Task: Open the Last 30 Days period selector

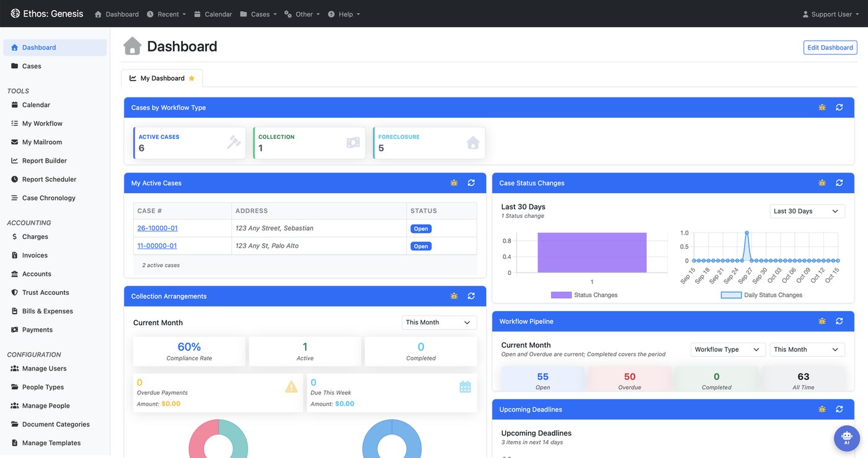Action: (x=807, y=211)
